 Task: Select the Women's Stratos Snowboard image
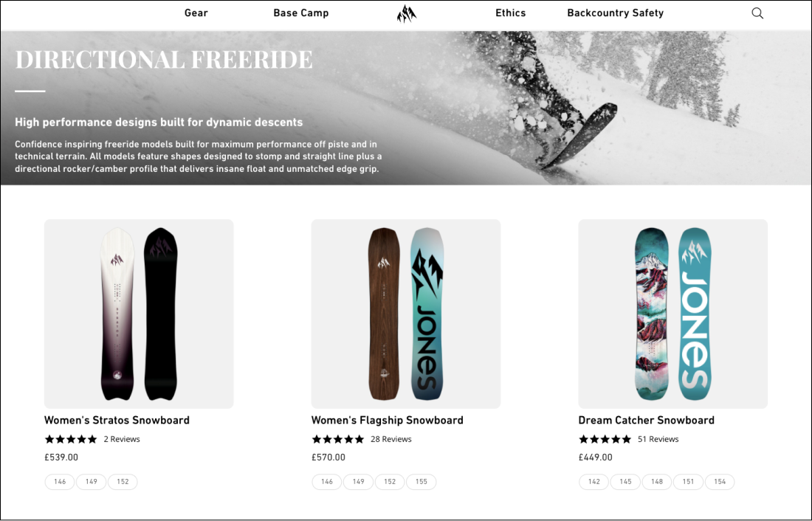pyautogui.click(x=139, y=314)
